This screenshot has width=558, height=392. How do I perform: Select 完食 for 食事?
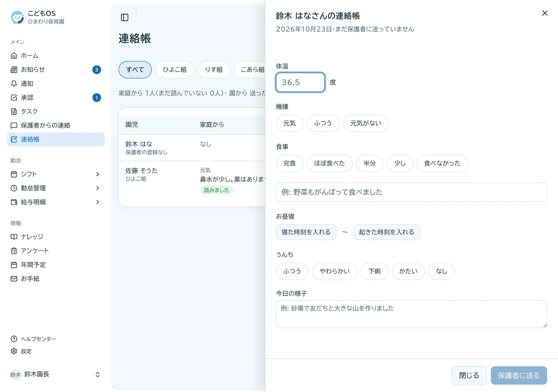(x=289, y=163)
